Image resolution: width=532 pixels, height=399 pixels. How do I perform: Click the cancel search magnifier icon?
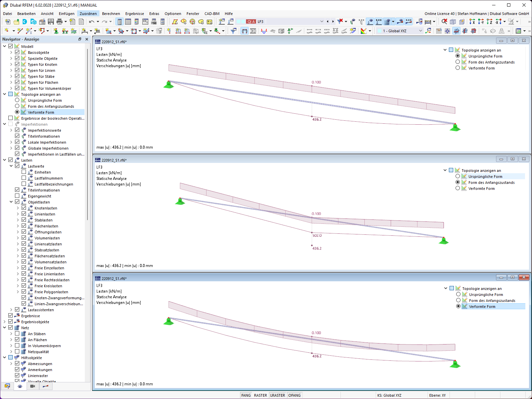coord(444,22)
